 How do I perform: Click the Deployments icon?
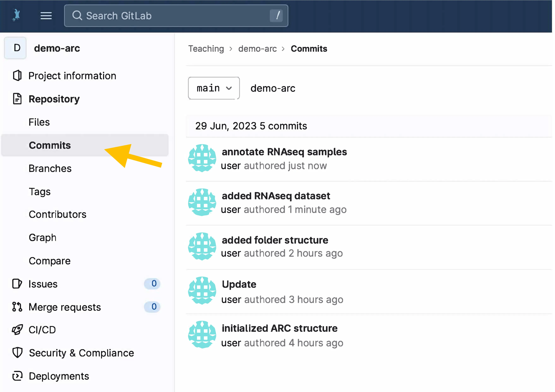click(x=17, y=376)
